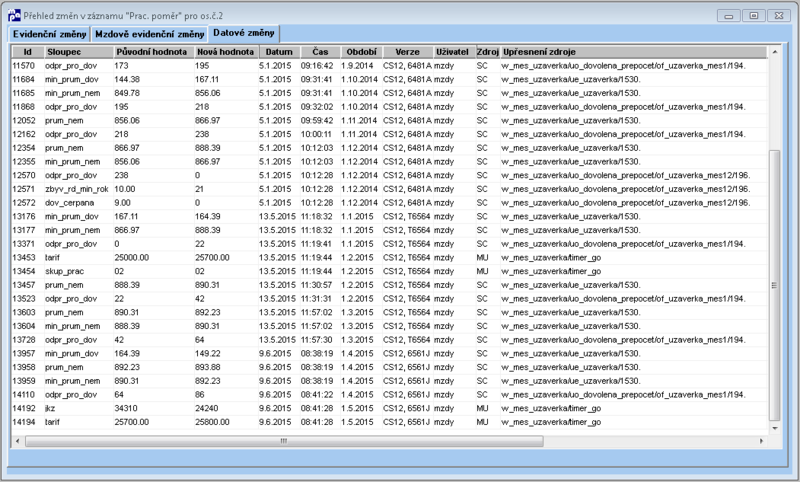This screenshot has width=800, height=482.
Task: Select row with Id 11868
Action: coord(389,107)
